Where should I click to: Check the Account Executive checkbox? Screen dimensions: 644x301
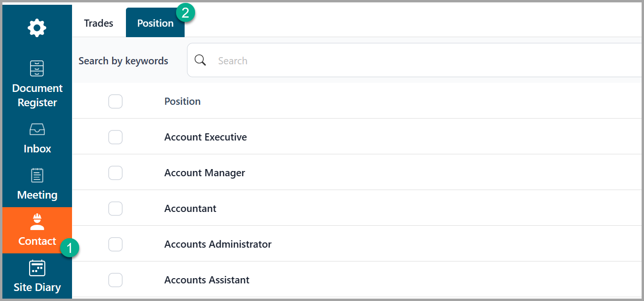coord(115,137)
